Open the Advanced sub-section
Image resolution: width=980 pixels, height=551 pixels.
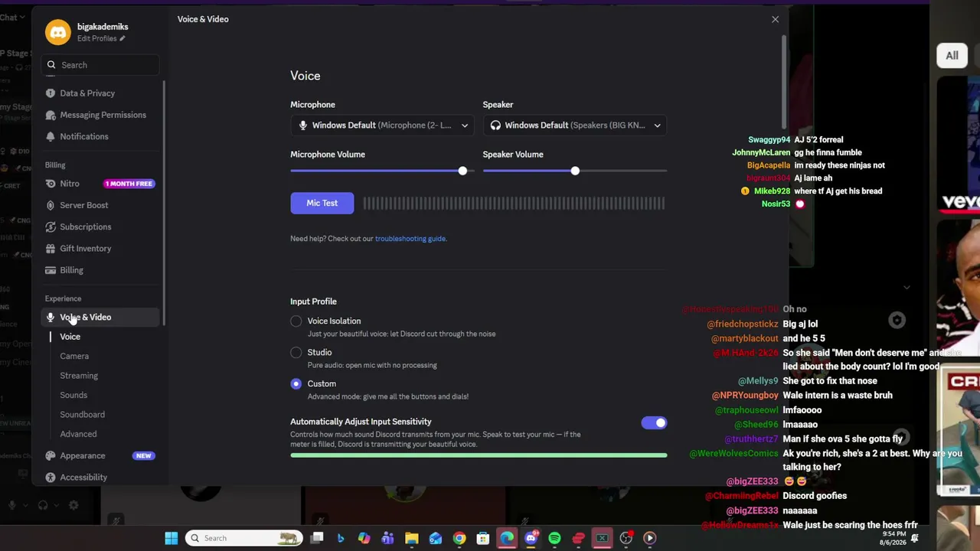coord(78,434)
